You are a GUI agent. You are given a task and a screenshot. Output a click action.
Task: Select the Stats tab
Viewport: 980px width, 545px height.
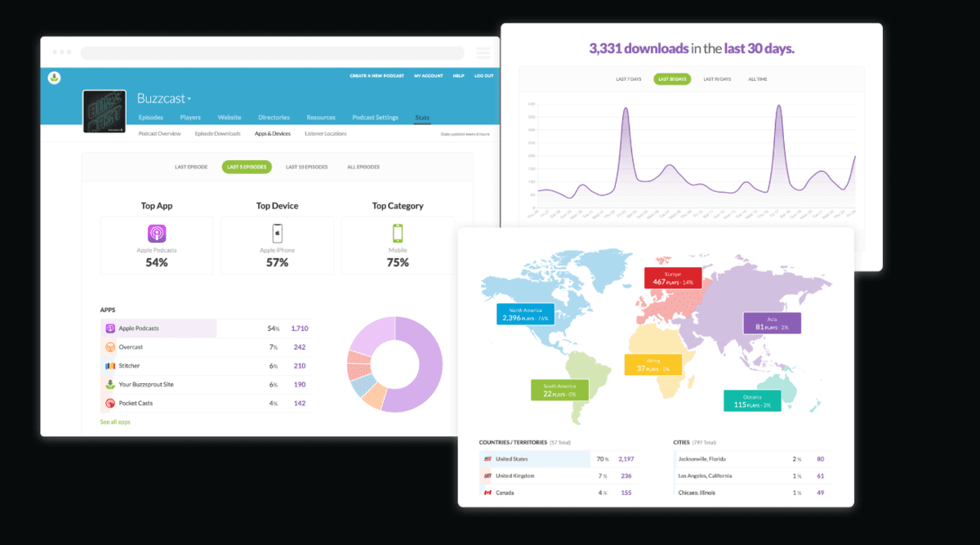click(x=422, y=118)
